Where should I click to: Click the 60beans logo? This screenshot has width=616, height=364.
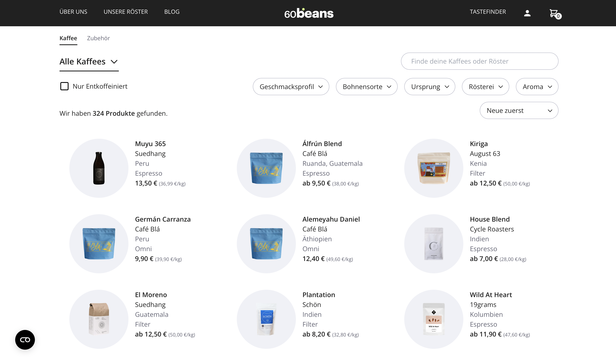[309, 13]
